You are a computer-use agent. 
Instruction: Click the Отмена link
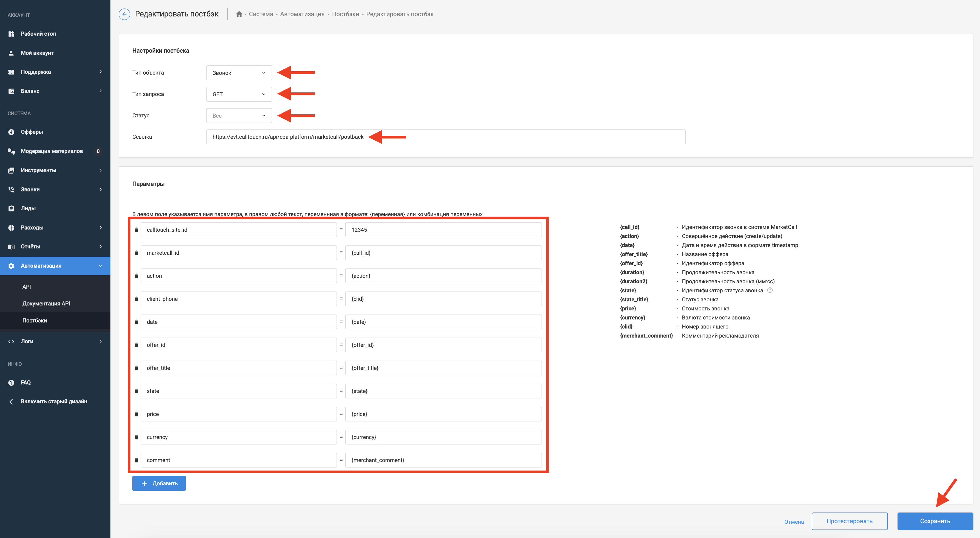pos(794,522)
